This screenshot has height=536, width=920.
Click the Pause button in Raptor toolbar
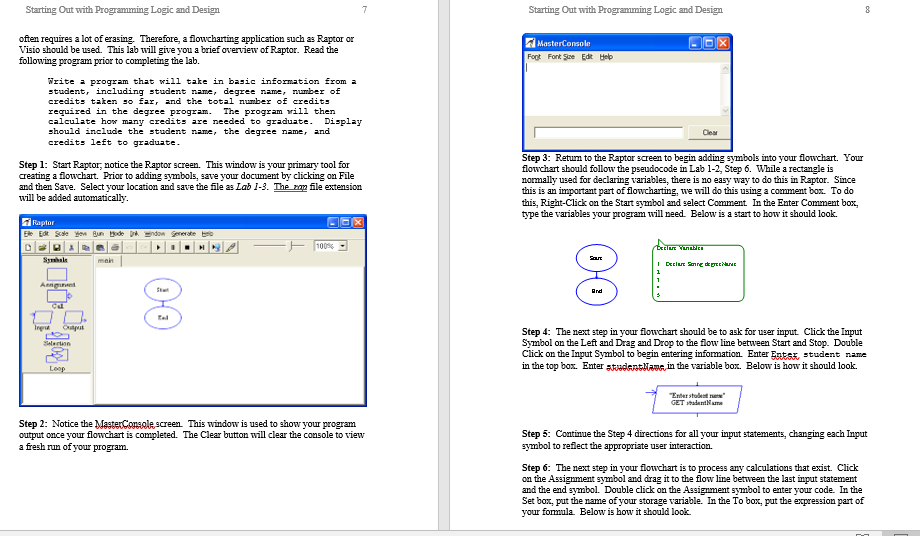click(172, 247)
